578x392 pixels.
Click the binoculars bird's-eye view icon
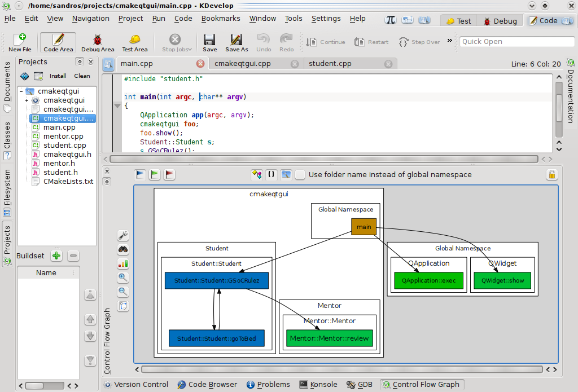[123, 249]
